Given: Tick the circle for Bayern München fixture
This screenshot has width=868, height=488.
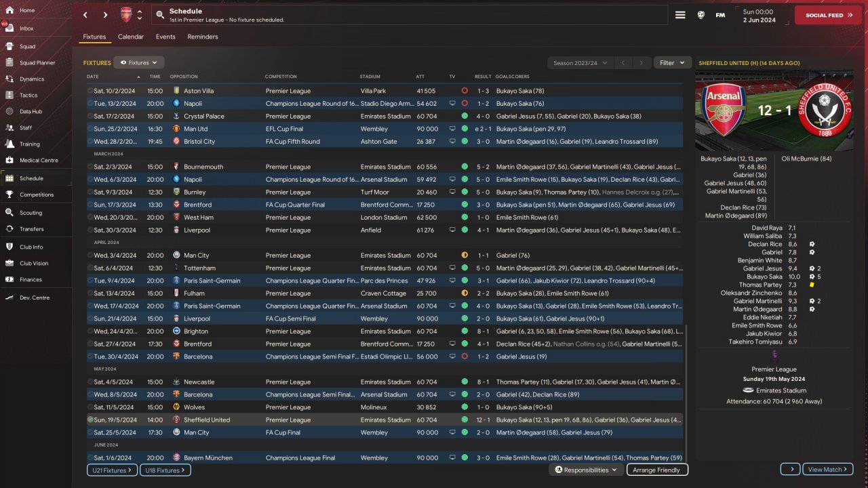Looking at the screenshot, I should 90,457.
